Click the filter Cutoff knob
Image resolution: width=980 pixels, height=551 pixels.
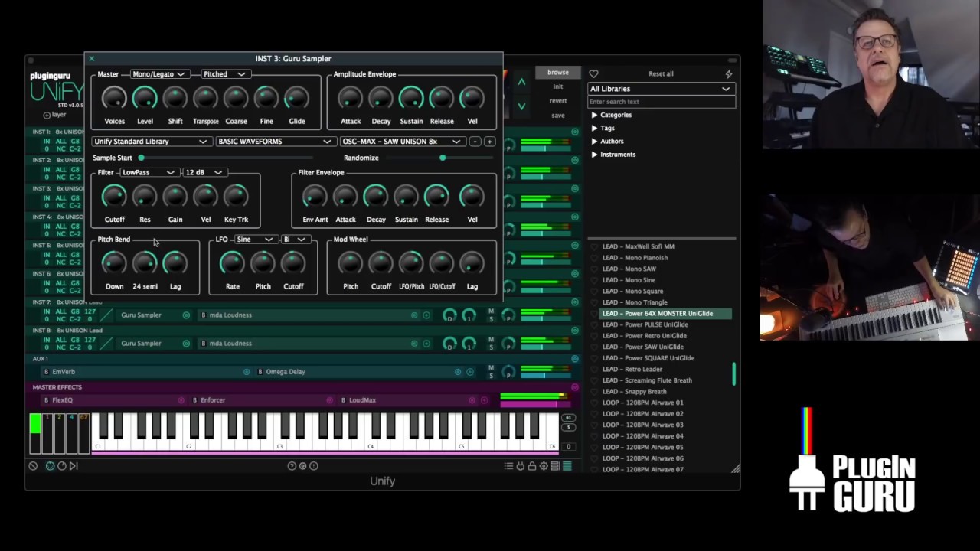114,197
